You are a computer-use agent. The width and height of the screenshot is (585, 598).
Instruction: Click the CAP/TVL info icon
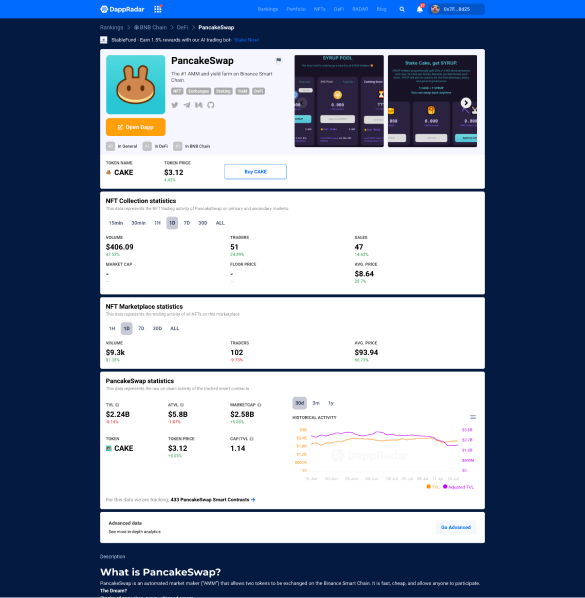coord(251,439)
